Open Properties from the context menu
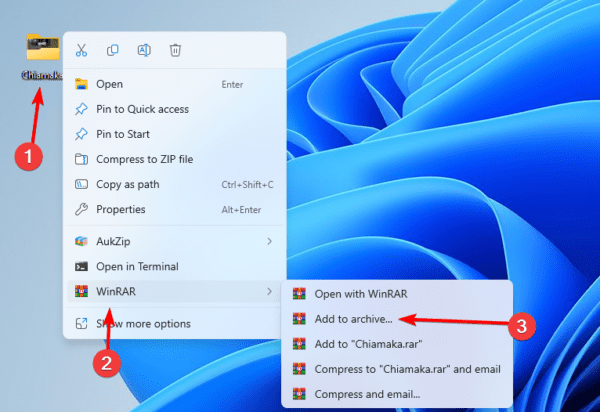Viewport: 600px width, 412px height. 175,210
